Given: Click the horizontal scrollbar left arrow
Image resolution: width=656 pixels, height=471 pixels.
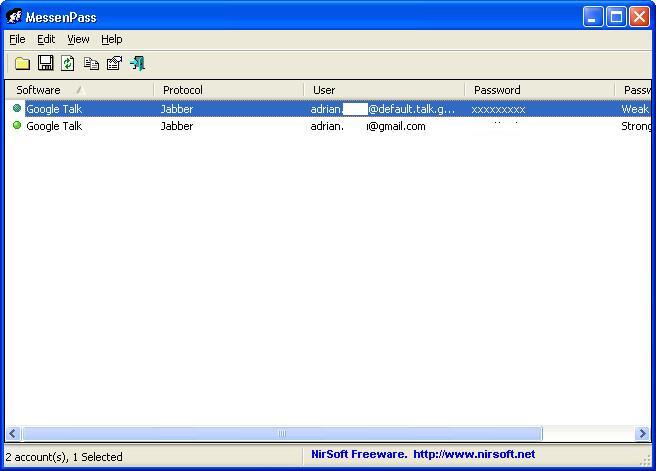Looking at the screenshot, I should coord(13,433).
